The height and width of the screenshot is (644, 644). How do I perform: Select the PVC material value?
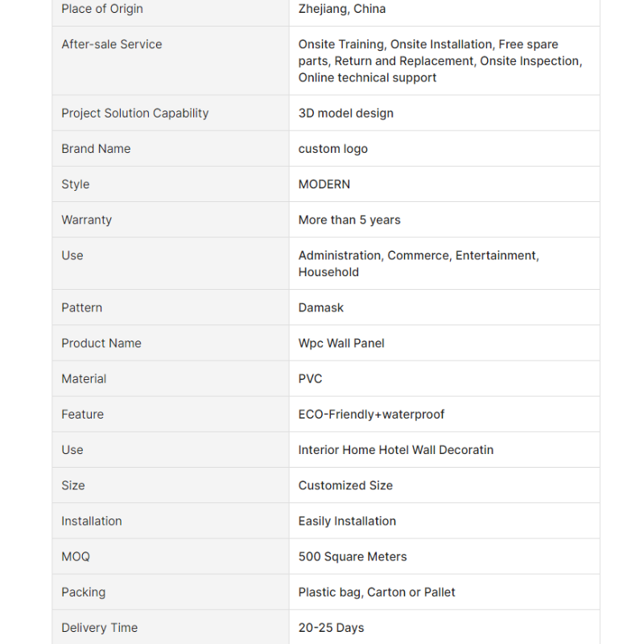pyautogui.click(x=310, y=378)
